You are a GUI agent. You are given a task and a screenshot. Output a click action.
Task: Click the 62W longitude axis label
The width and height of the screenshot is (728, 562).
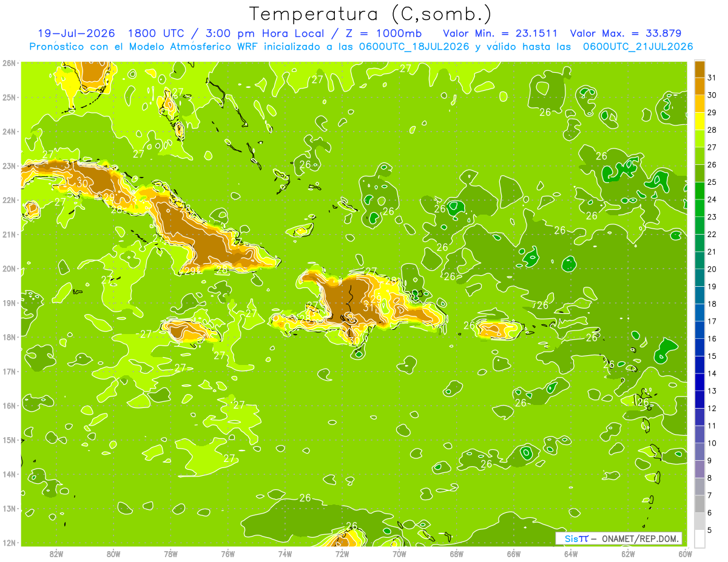(628, 554)
